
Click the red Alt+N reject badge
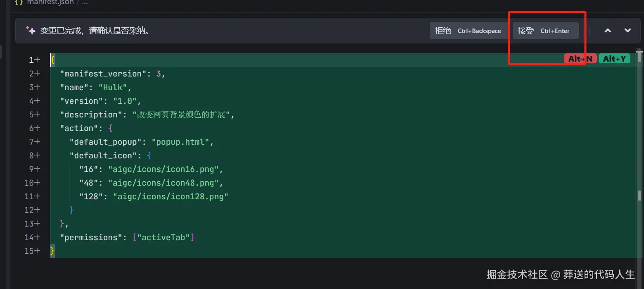click(580, 59)
